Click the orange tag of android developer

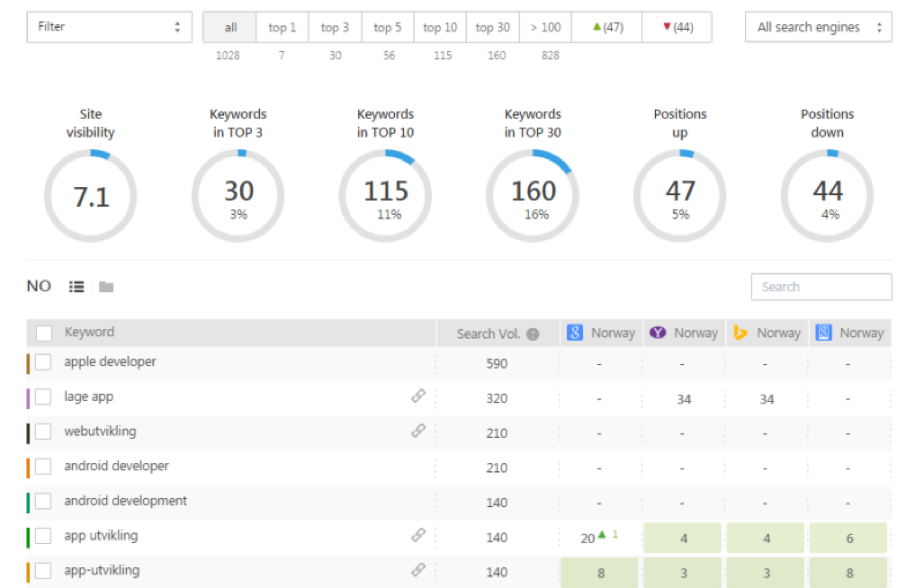[28, 467]
